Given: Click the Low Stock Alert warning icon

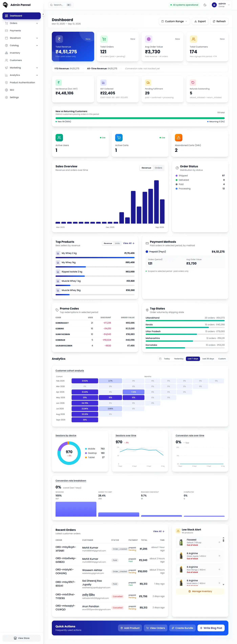Looking at the screenshot, I should coord(178,531).
